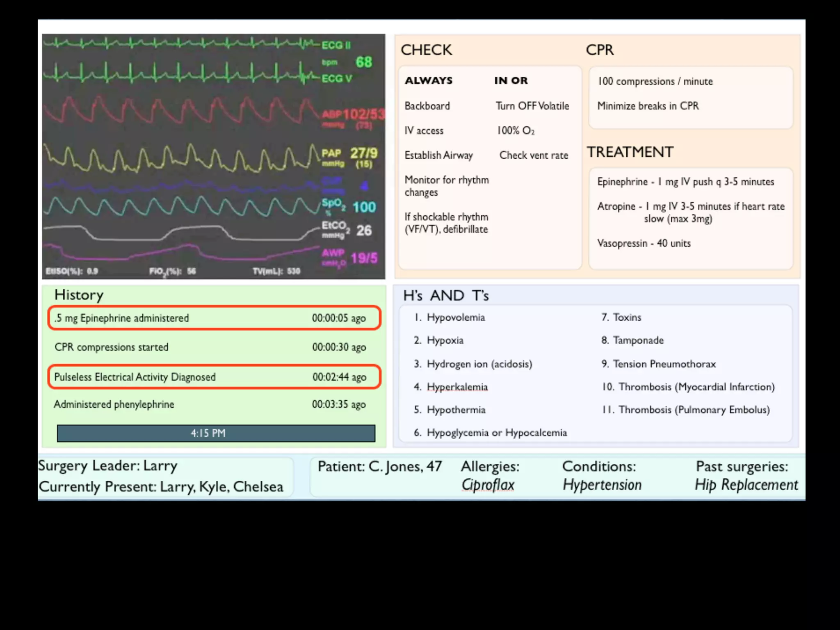Click Turn OFF Volatile checklist item
840x630 pixels.
click(532, 106)
